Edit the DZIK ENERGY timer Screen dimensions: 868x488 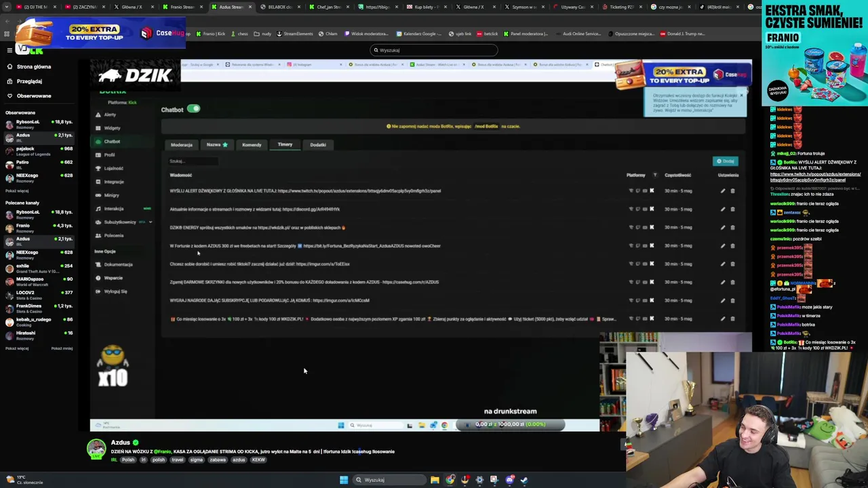click(x=723, y=228)
